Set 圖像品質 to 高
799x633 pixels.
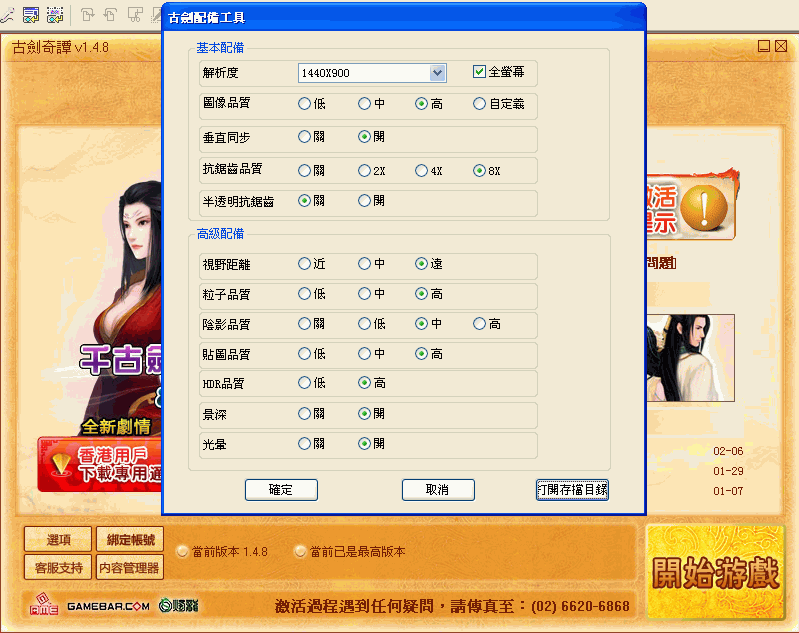[421, 104]
